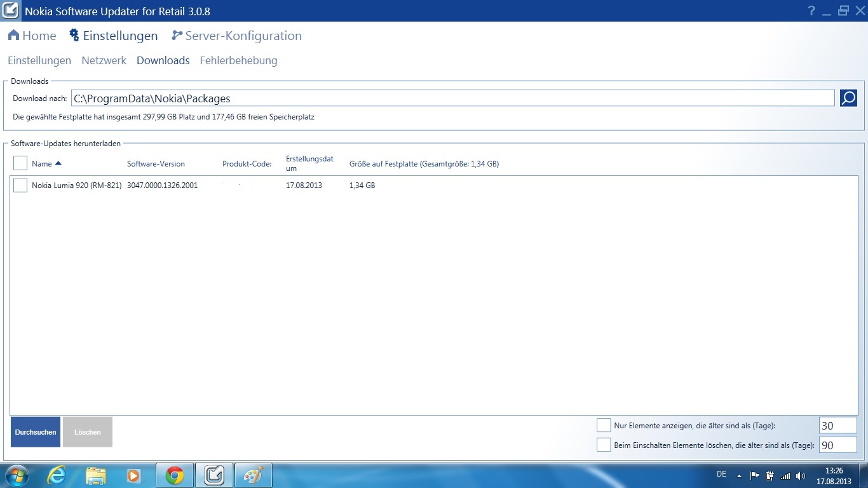Select the Nokia Lumia 920 (RM-821) entry

[x=76, y=186]
